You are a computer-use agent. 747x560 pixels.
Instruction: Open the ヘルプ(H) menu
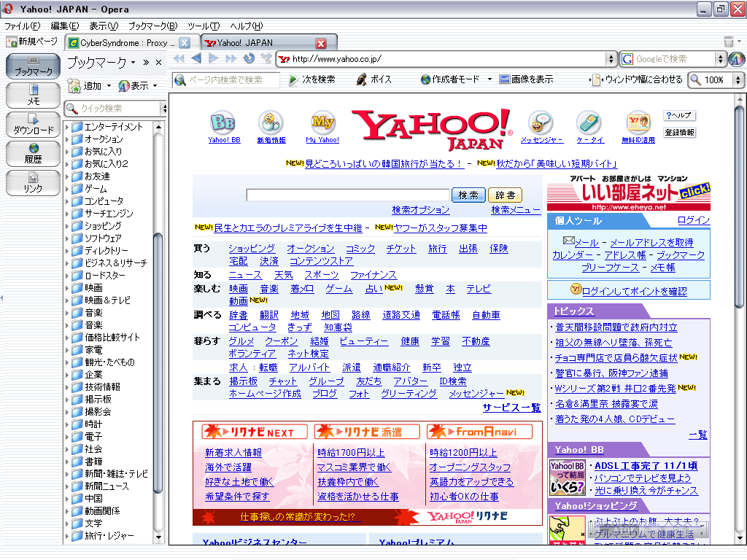[x=247, y=26]
